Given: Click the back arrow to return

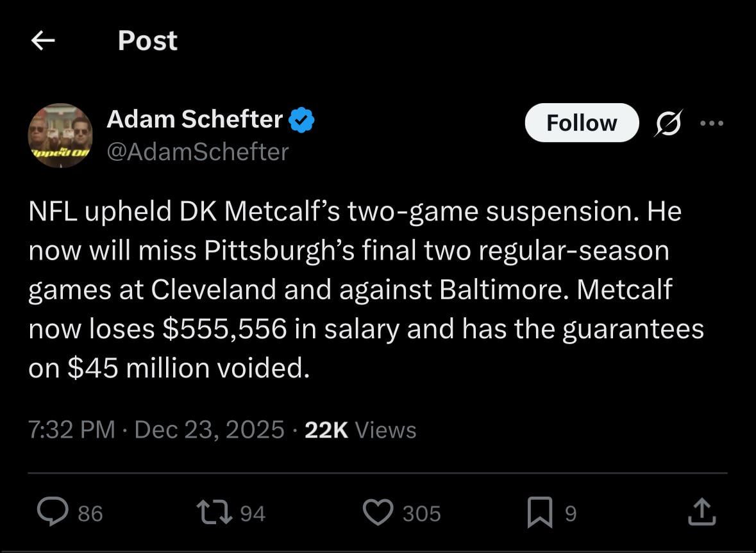Looking at the screenshot, I should [x=42, y=40].
